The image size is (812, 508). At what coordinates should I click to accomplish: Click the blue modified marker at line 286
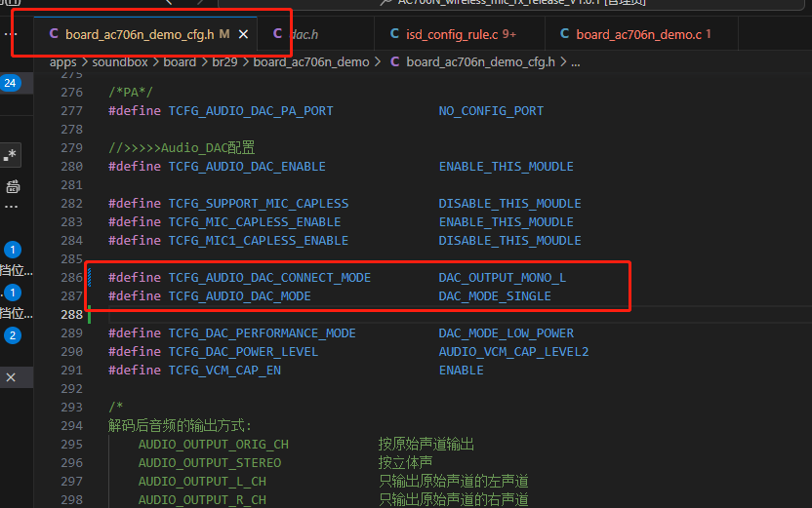[x=89, y=277]
